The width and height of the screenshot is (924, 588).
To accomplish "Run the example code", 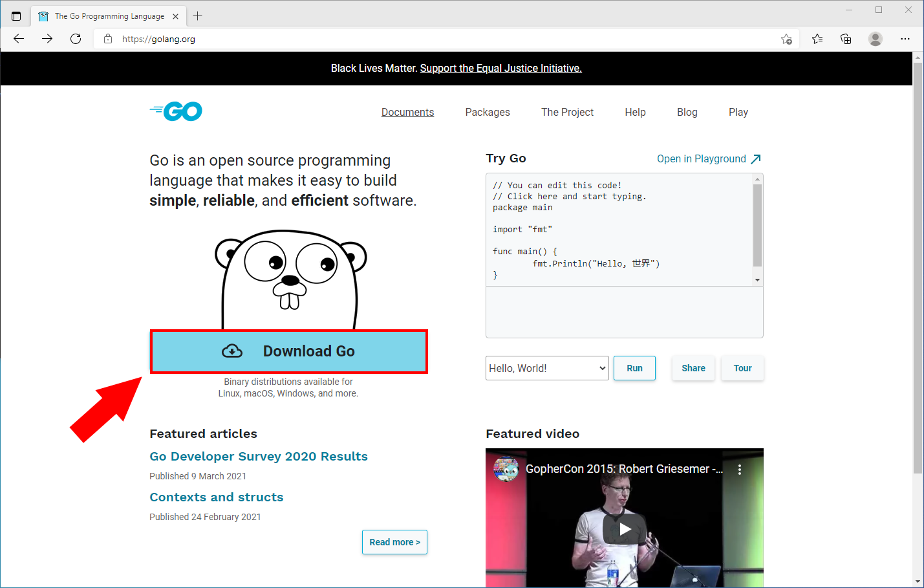I will (634, 368).
